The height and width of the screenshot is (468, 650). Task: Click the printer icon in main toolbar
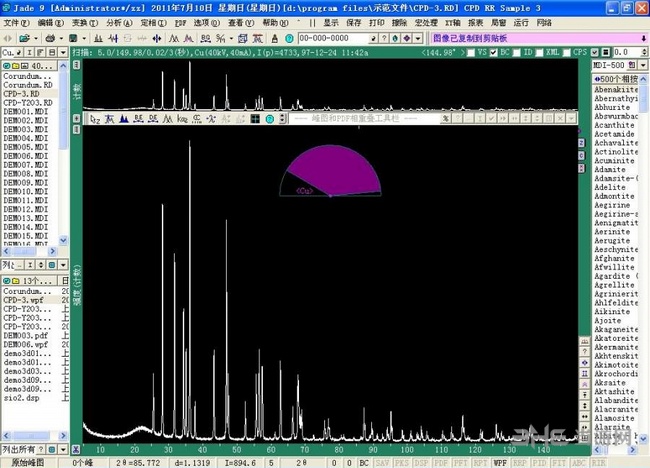point(47,37)
